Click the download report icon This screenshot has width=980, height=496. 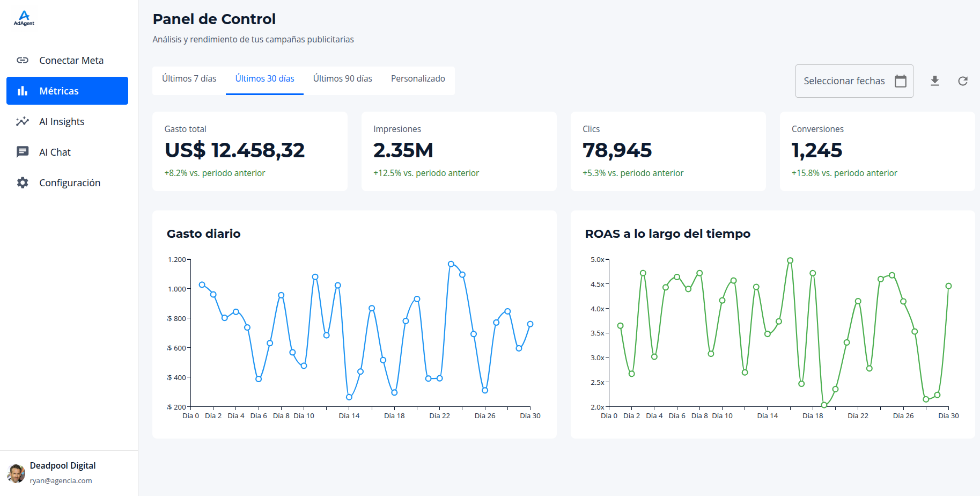pyautogui.click(x=935, y=81)
